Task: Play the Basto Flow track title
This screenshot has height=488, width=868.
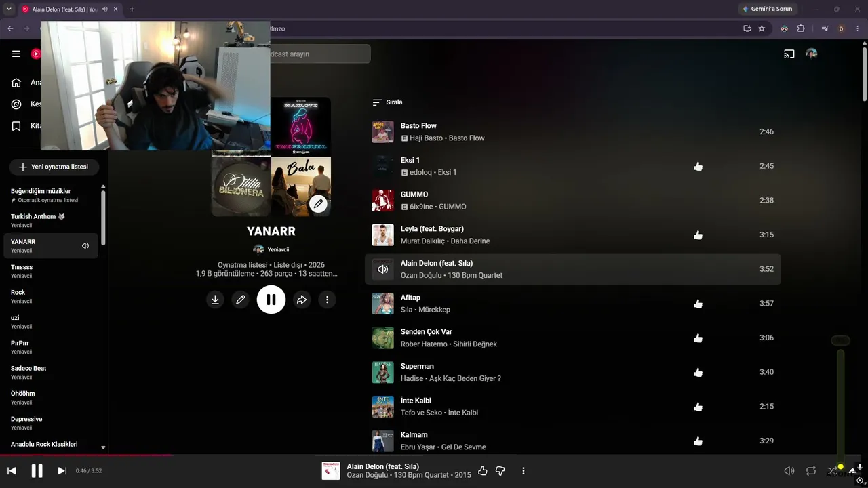Action: [x=418, y=126]
